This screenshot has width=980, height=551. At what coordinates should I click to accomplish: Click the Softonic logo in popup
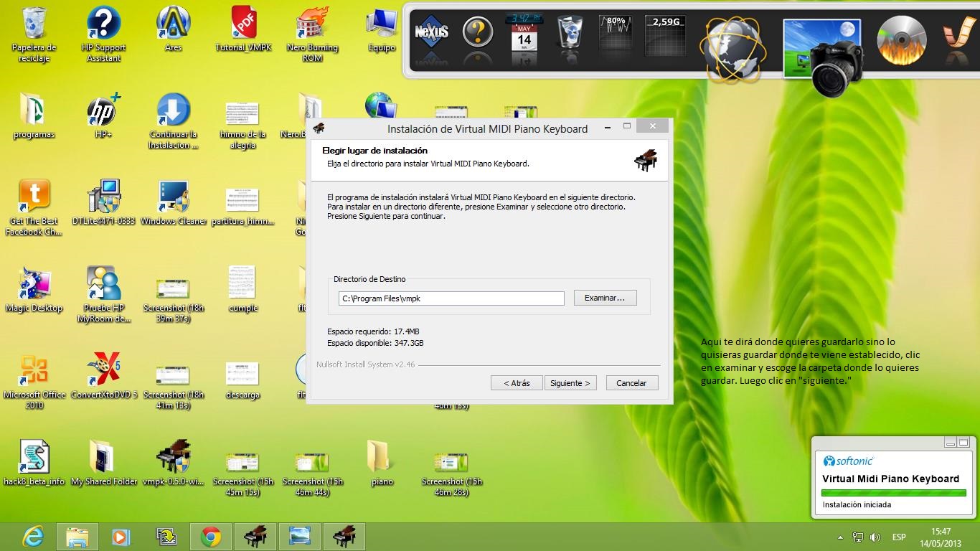(849, 461)
